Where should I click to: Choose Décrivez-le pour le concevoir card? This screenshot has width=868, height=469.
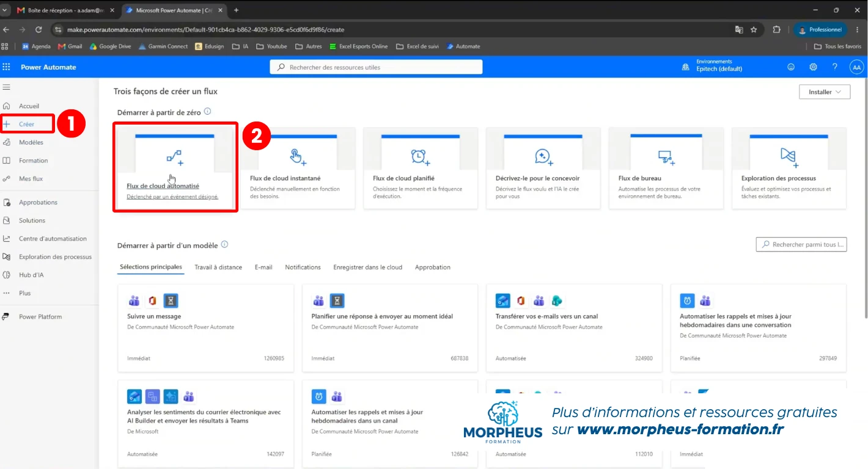(x=543, y=169)
